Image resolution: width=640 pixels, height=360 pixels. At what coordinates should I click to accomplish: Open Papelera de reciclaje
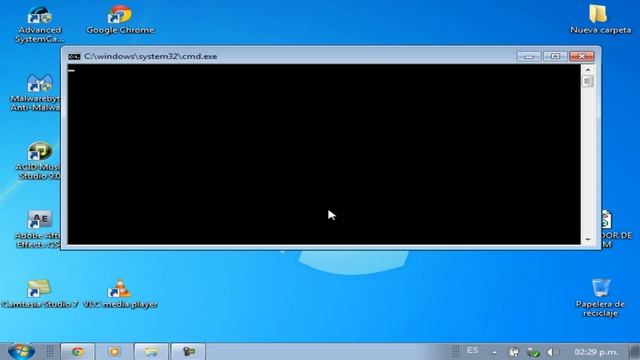(600, 298)
